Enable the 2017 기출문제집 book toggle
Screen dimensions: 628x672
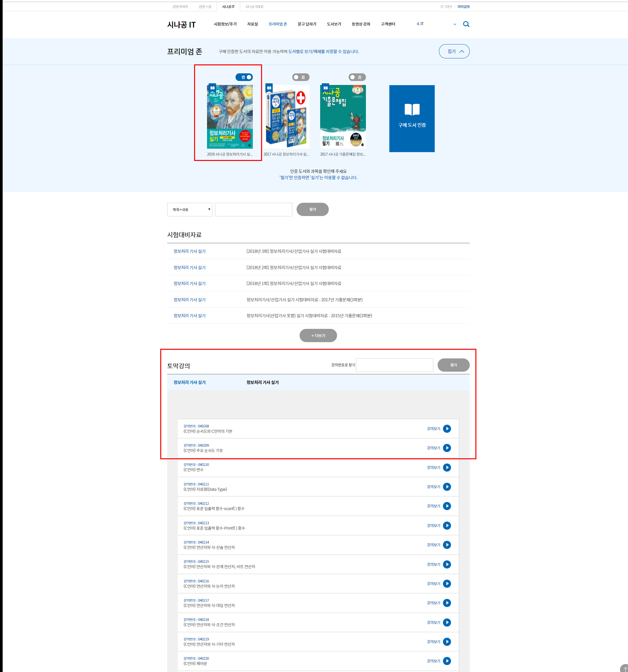click(357, 77)
